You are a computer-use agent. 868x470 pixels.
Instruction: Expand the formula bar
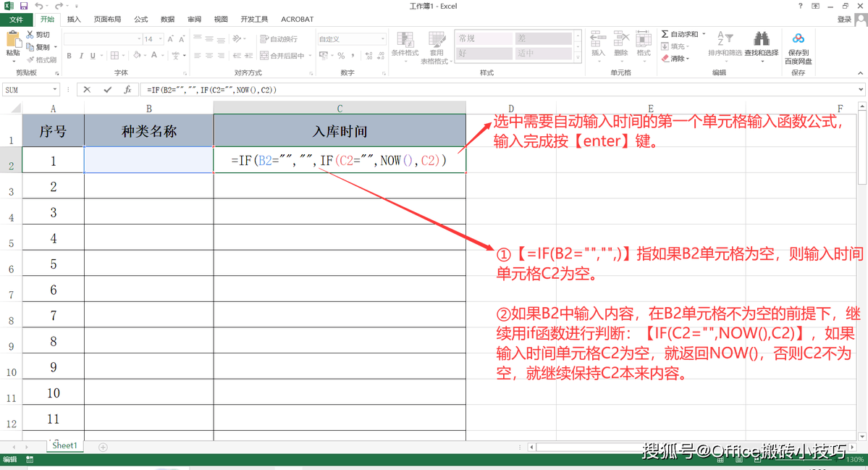point(861,90)
